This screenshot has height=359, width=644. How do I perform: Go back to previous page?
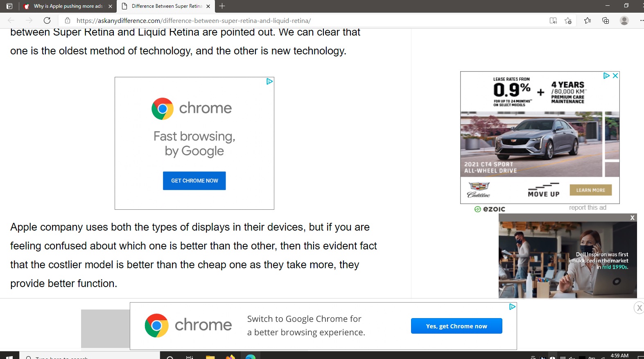coord(11,20)
